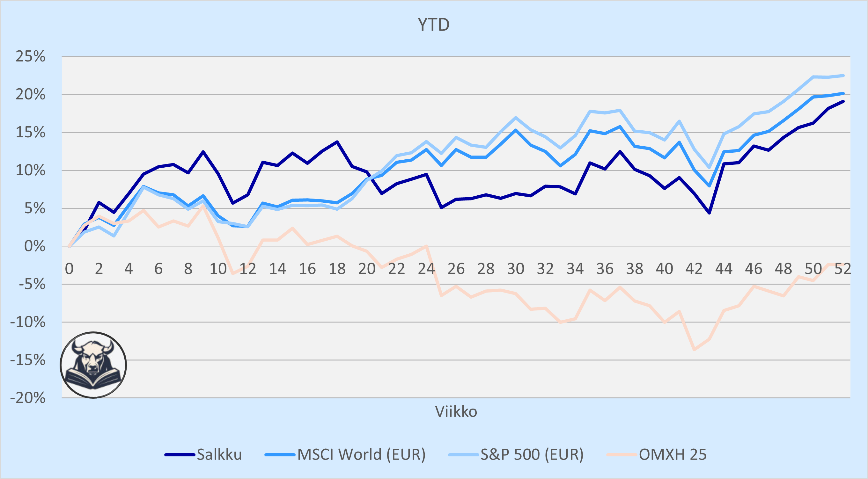
Task: Select the YTD chart title
Action: [434, 25]
